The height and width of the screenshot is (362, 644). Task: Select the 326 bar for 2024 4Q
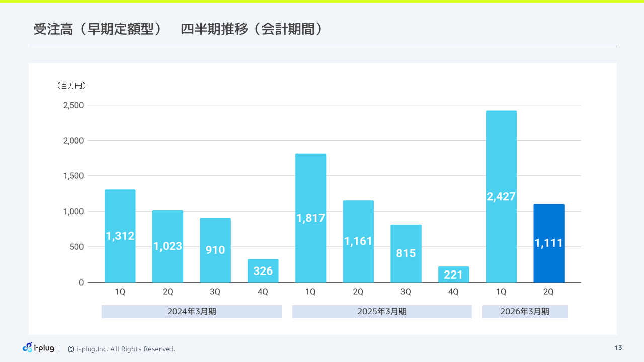(263, 271)
